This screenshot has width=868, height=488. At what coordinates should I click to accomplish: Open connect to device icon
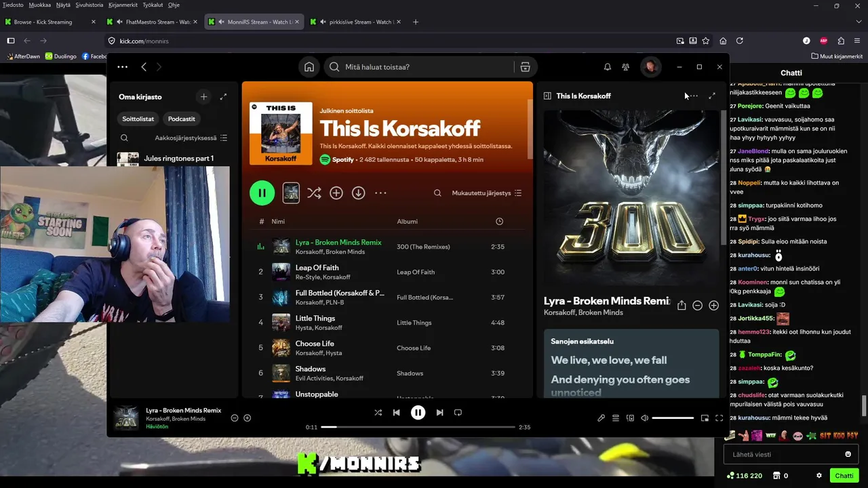(630, 418)
